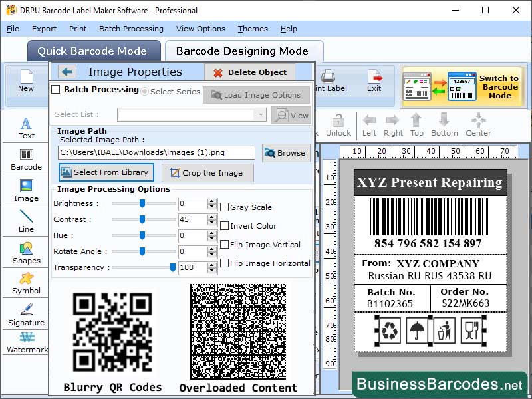
Task: Click the Exit icon on toolbar
Action: point(374,78)
